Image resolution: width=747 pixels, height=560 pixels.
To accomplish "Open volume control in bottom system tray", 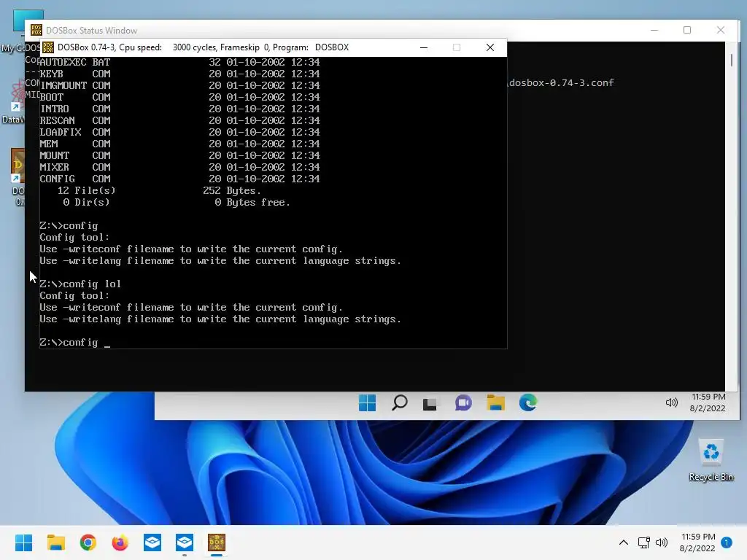I will click(x=661, y=542).
